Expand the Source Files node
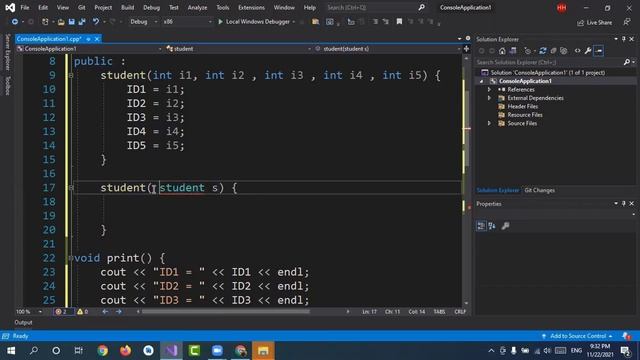The height and width of the screenshot is (360, 640). [x=489, y=123]
